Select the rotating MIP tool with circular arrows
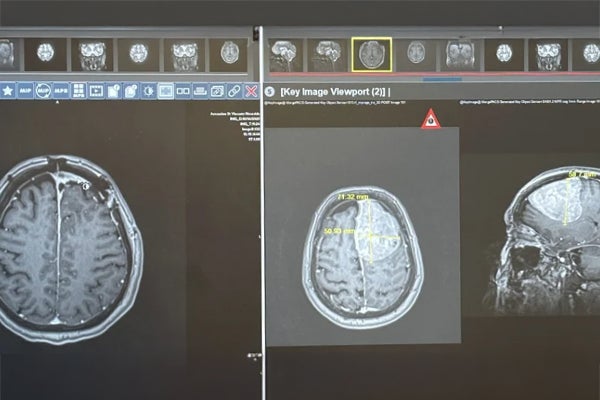This screenshot has height=400, width=600. [x=43, y=91]
